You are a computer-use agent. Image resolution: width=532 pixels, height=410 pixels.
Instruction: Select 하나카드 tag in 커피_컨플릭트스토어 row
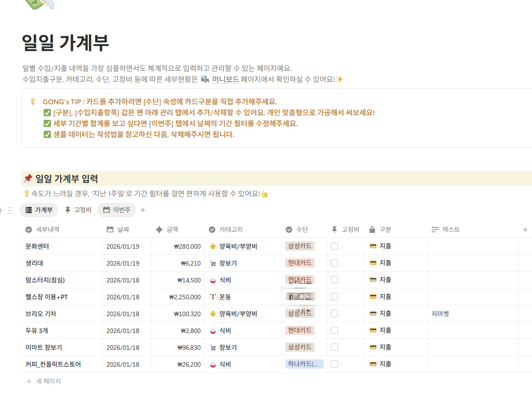304,364
